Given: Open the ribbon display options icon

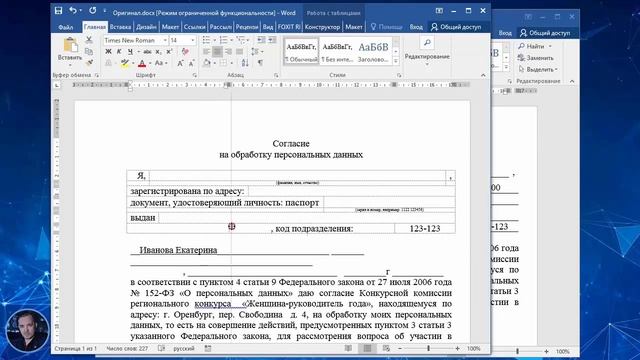Looking at the screenshot, I should point(439,11).
